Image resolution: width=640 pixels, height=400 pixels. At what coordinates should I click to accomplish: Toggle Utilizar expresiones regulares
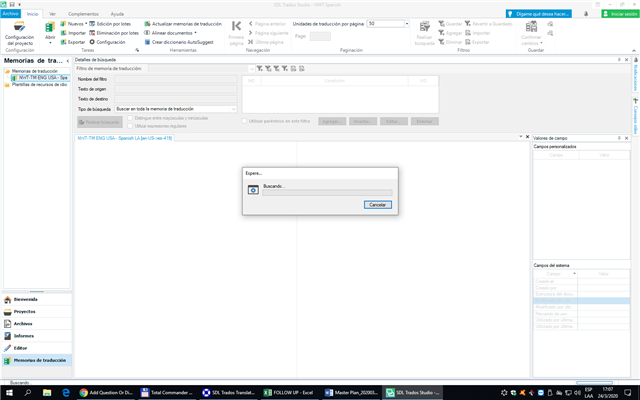pos(130,126)
